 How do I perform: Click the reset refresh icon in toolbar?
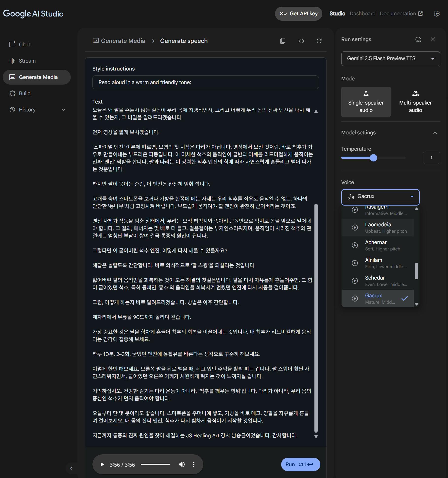click(319, 41)
